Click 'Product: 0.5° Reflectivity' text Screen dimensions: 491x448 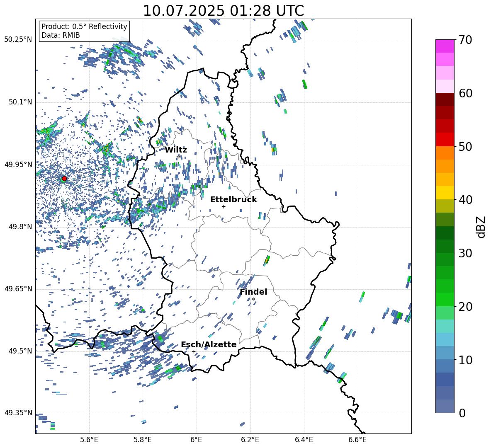84,26
